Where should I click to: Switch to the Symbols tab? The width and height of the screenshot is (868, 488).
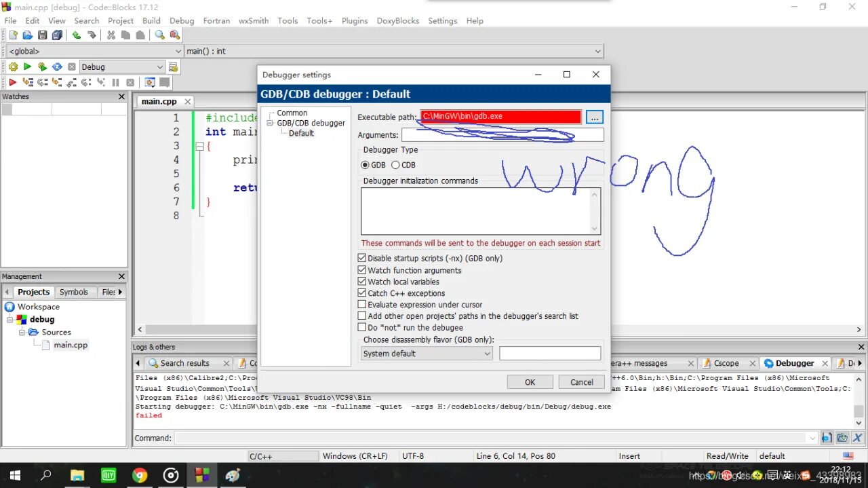click(x=74, y=292)
